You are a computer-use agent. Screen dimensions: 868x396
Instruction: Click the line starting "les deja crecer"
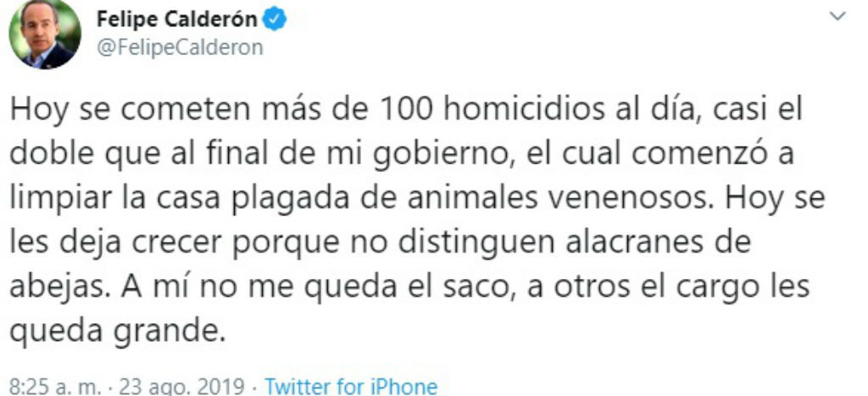click(x=381, y=243)
